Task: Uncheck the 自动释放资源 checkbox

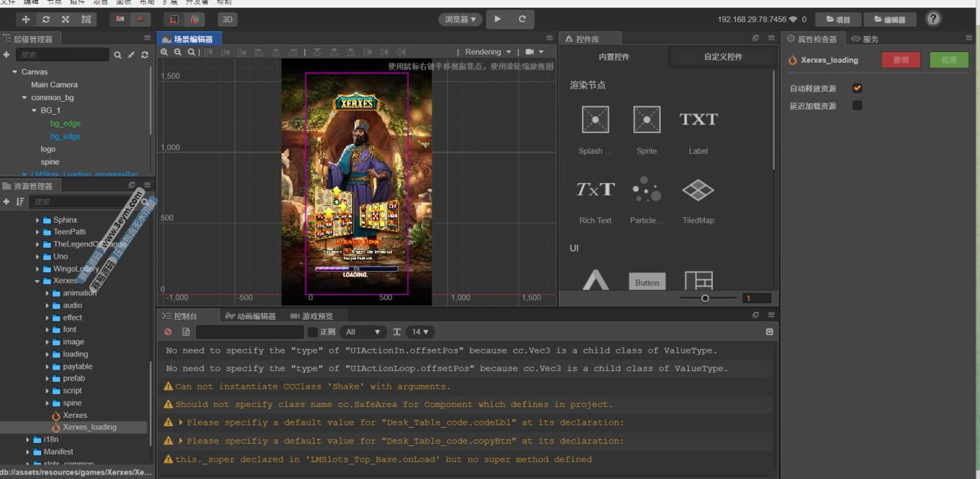Action: tap(857, 89)
